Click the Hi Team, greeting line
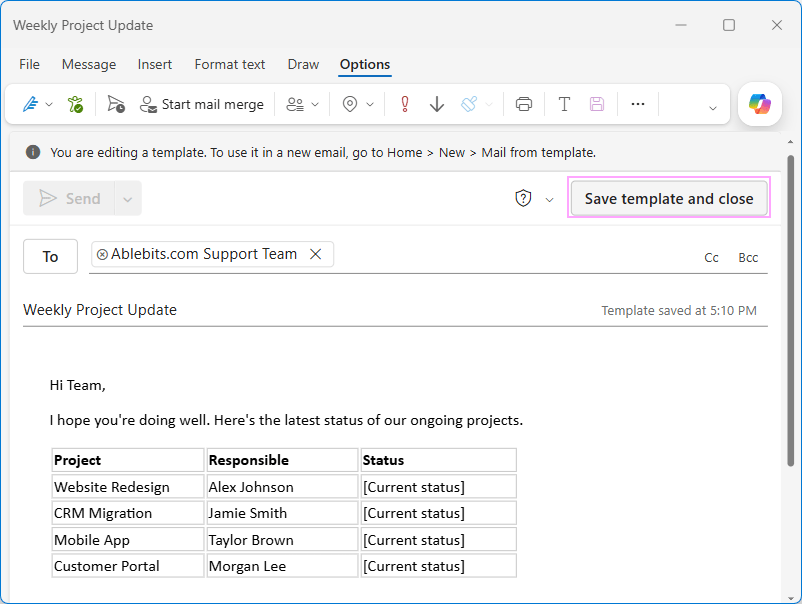Screen dimensions: 802x604 (77, 385)
